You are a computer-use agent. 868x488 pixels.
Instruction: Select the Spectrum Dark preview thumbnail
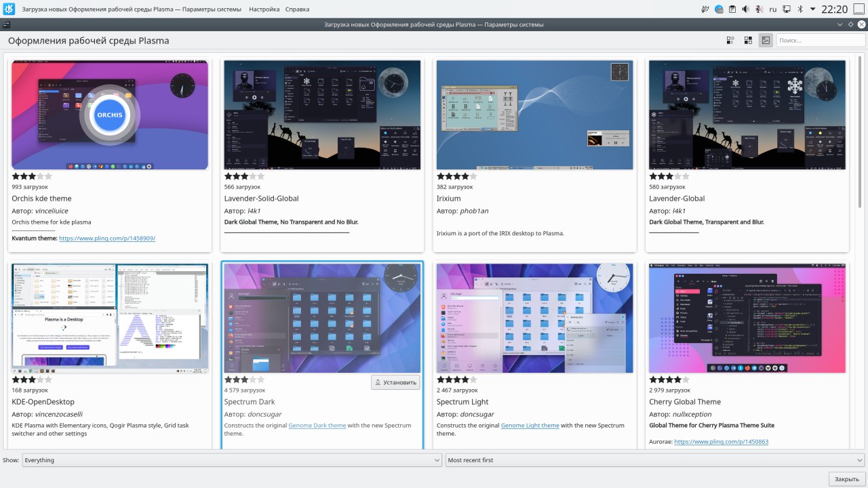pyautogui.click(x=322, y=319)
